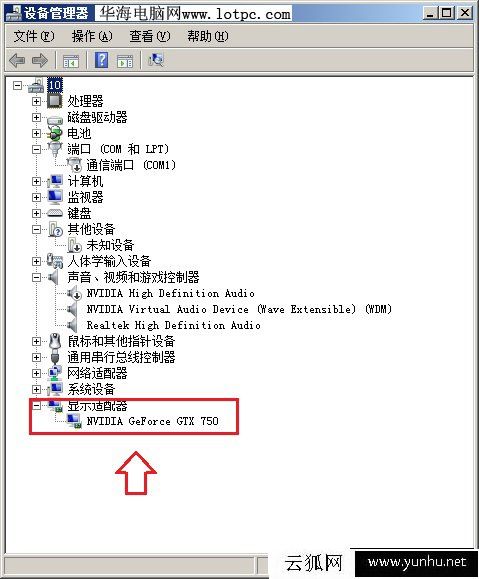Select the root computer node named 10
Image resolution: width=479 pixels, height=579 pixels.
point(55,85)
